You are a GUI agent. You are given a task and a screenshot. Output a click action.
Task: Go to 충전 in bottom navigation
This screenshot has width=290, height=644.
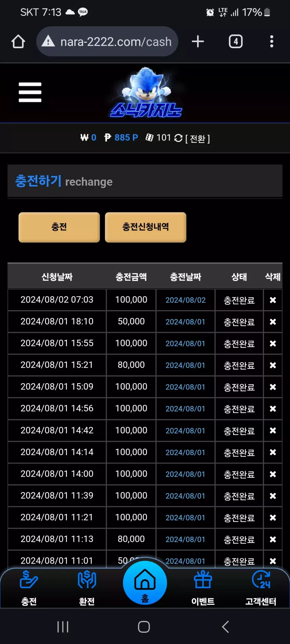29,588
